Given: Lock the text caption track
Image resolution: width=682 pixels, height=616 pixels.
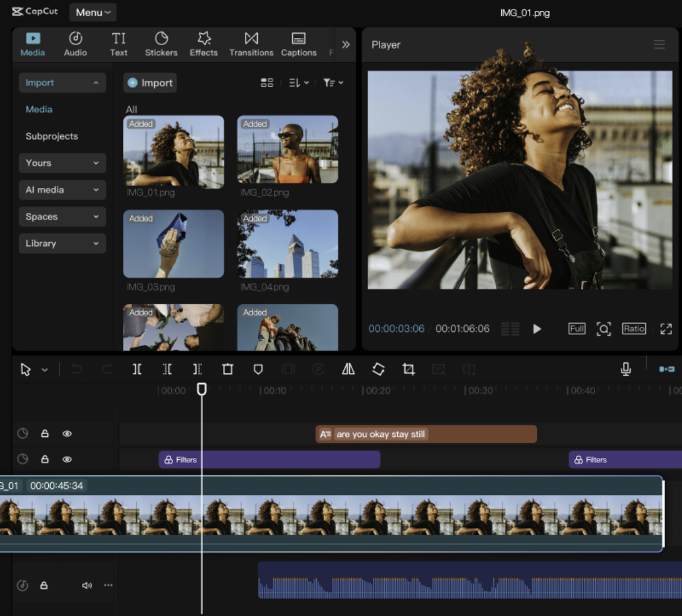Looking at the screenshot, I should point(45,434).
